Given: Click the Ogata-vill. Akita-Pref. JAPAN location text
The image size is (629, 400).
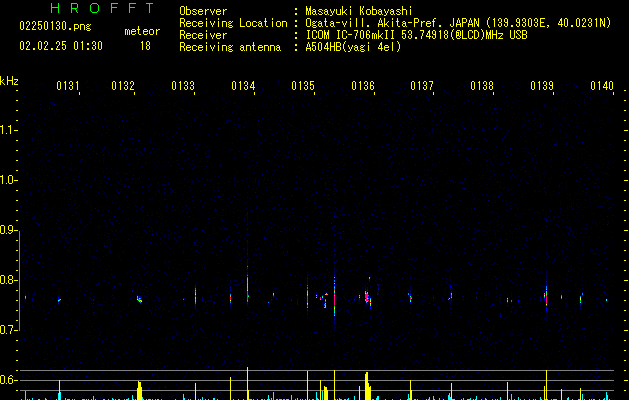Looking at the screenshot, I should pos(458,23).
